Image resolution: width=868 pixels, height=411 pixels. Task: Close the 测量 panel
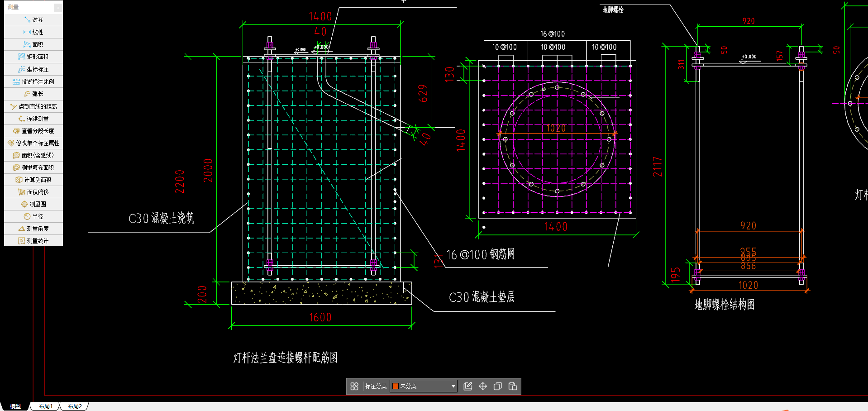click(57, 7)
